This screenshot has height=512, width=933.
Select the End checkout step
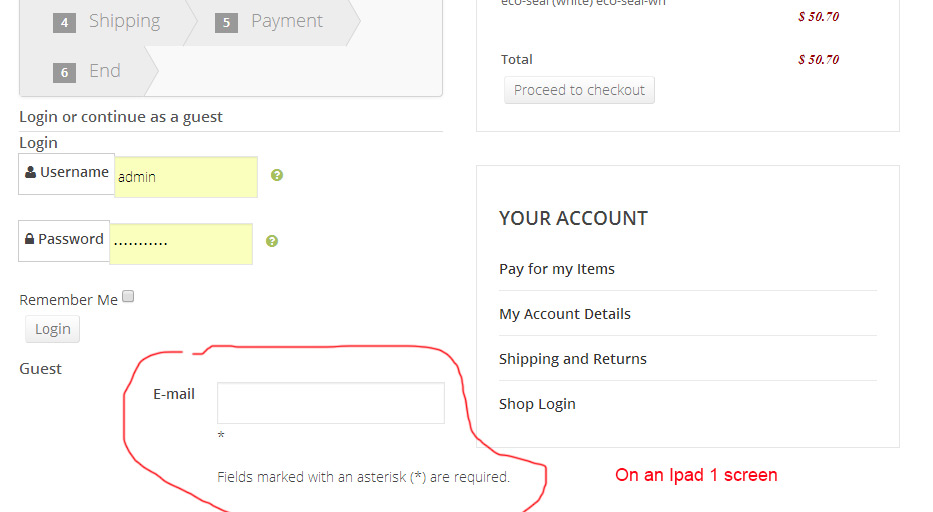point(90,71)
